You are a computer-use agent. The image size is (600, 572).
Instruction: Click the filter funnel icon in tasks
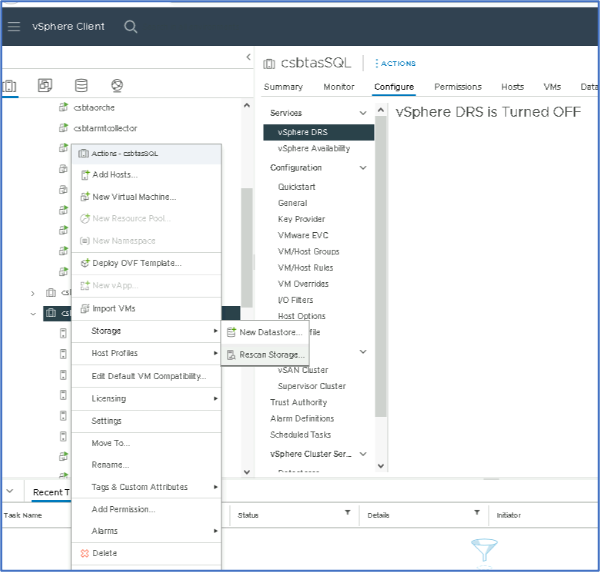tap(484, 548)
